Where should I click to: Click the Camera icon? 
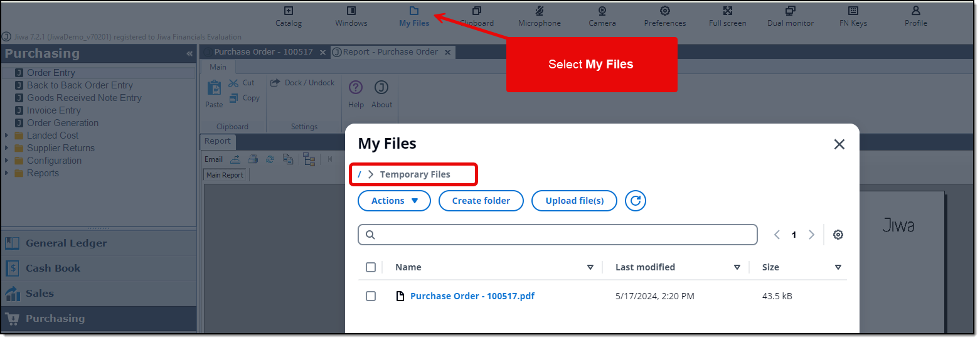click(x=602, y=11)
